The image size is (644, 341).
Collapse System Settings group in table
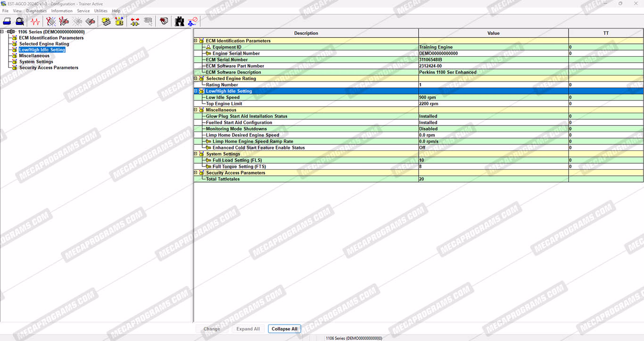196,154
